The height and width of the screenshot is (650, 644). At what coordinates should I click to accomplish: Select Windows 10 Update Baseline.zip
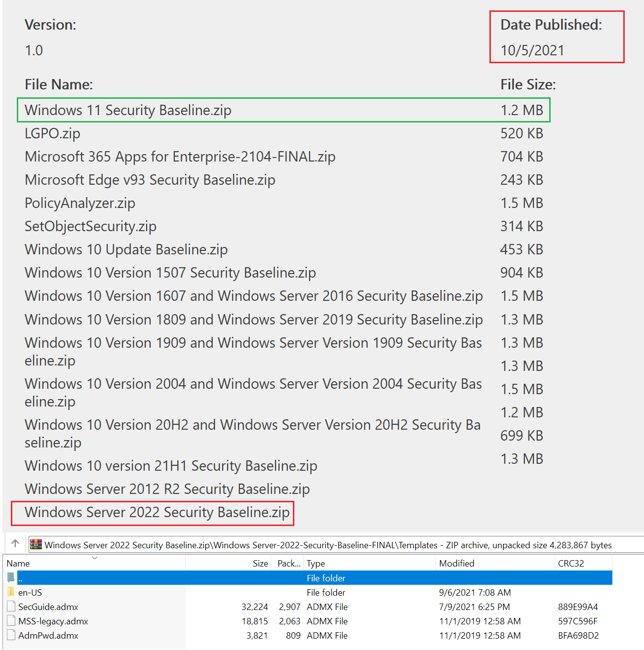[126, 249]
